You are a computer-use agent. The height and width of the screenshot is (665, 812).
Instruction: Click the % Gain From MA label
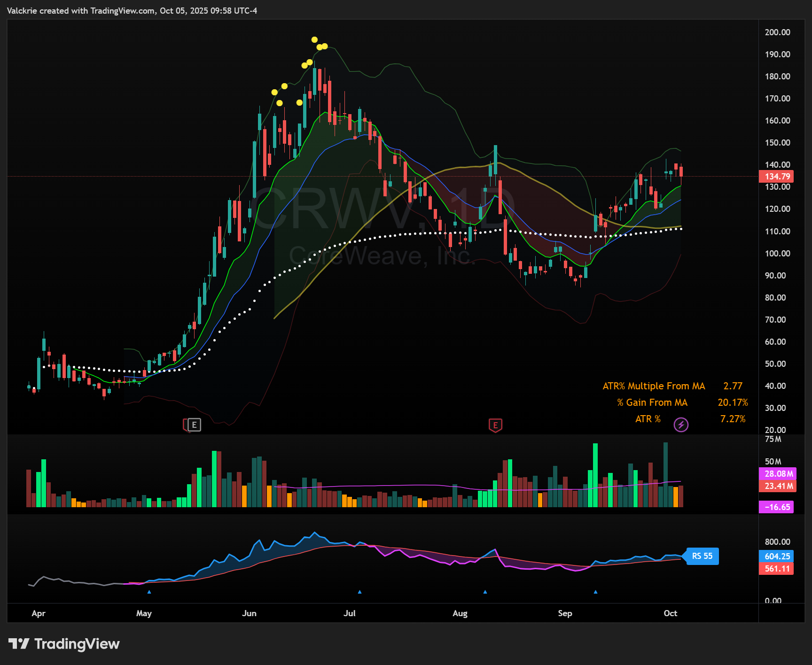(652, 402)
